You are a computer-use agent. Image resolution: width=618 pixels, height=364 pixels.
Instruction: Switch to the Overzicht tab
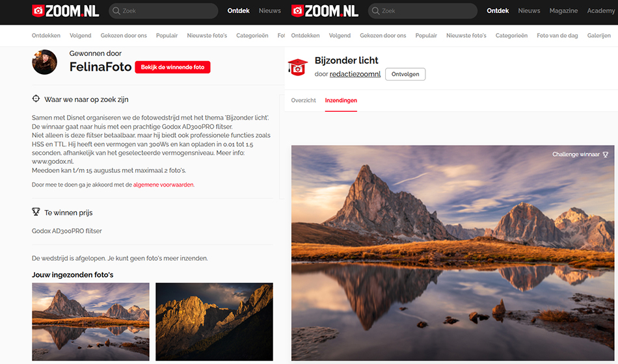[304, 101]
